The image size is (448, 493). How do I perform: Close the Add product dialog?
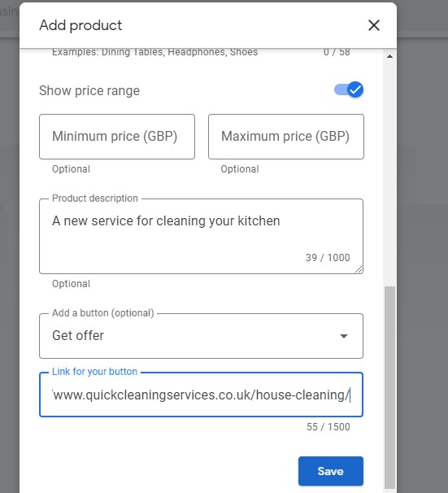click(374, 25)
